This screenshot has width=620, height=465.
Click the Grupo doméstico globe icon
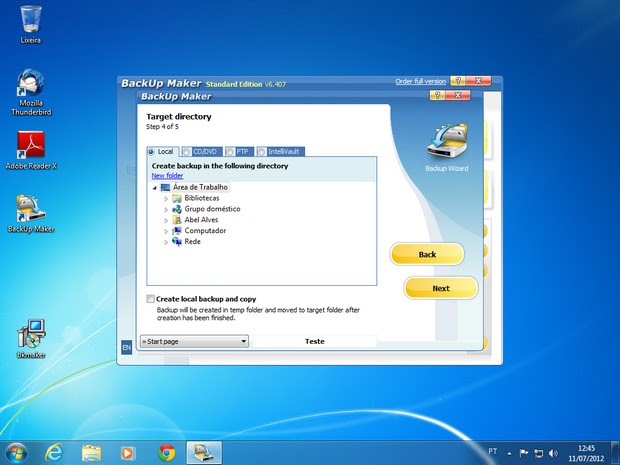click(x=177, y=209)
